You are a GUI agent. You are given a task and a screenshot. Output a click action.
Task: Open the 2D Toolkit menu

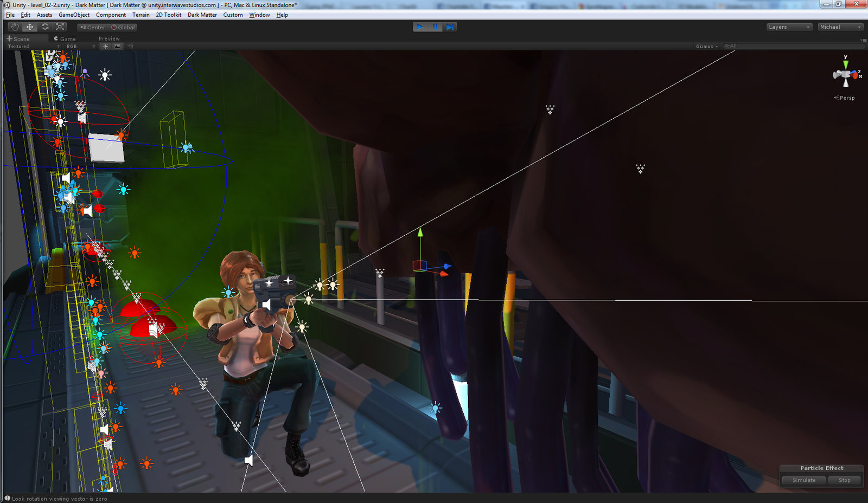click(169, 15)
